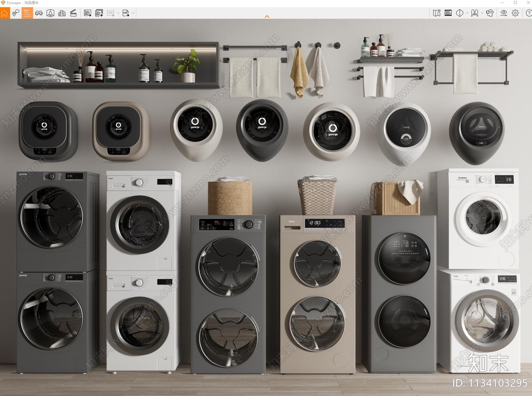Open general settings with the gear icon

tap(515, 13)
